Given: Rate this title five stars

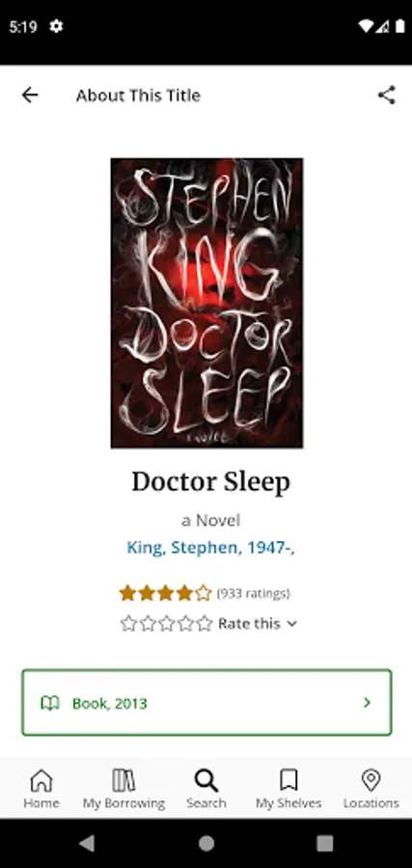Looking at the screenshot, I should pyautogui.click(x=205, y=624).
